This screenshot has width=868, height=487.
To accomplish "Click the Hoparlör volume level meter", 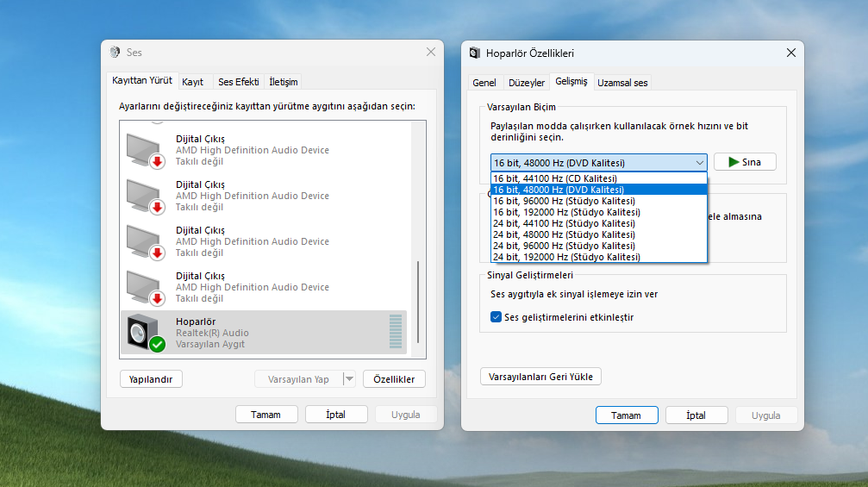I will (396, 332).
